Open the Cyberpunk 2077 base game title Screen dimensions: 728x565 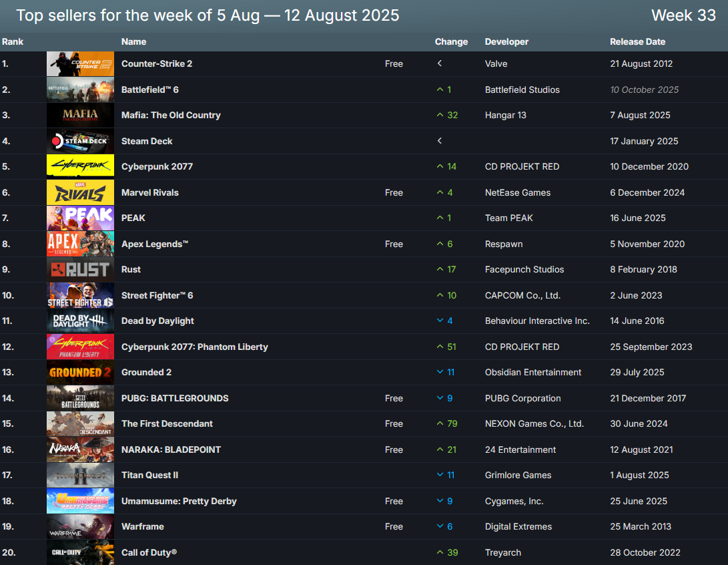pyautogui.click(x=157, y=167)
